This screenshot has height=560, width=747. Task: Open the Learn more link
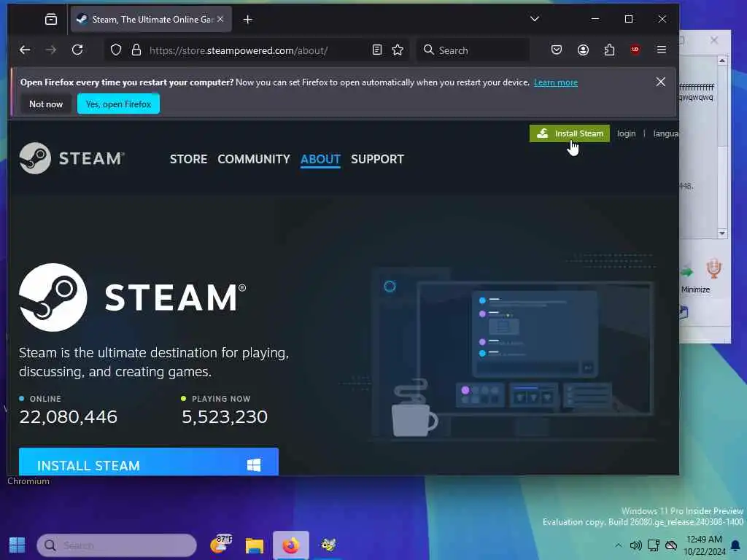coord(555,82)
